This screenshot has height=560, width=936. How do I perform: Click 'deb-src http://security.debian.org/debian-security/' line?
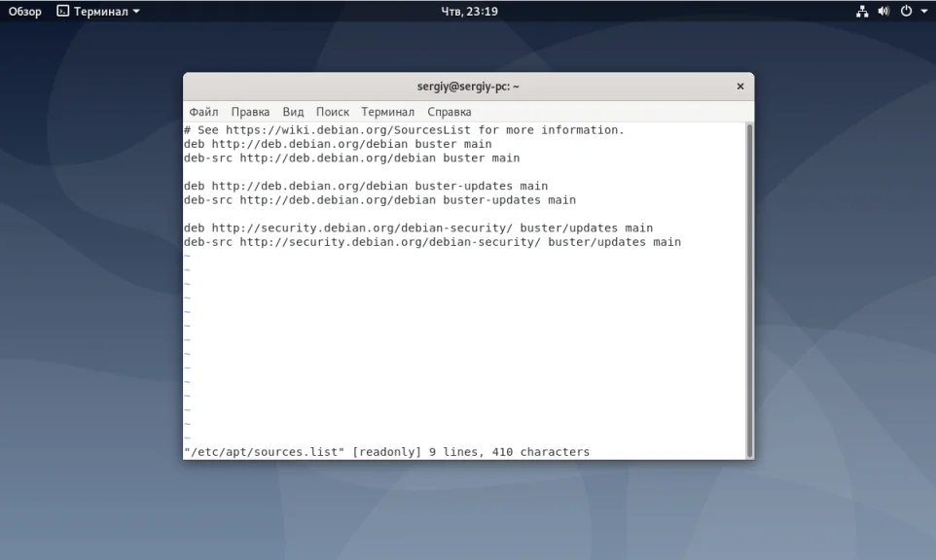point(432,242)
